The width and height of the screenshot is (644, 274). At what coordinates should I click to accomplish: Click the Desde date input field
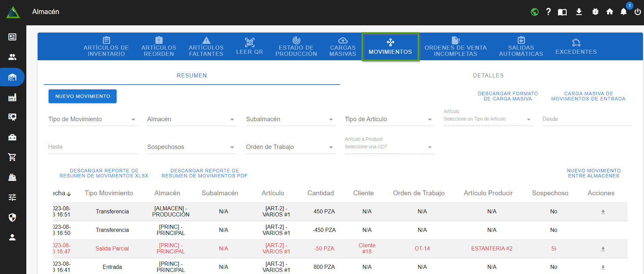[587, 119]
